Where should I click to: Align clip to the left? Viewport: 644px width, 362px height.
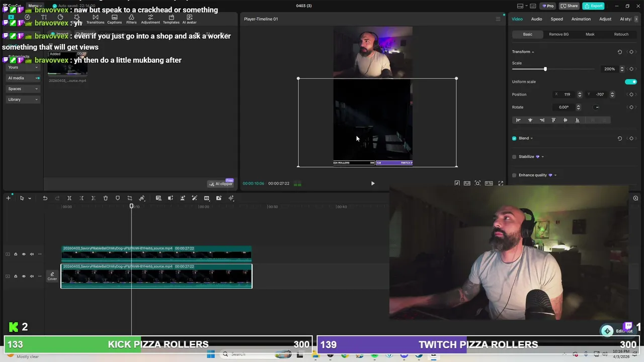click(x=518, y=120)
